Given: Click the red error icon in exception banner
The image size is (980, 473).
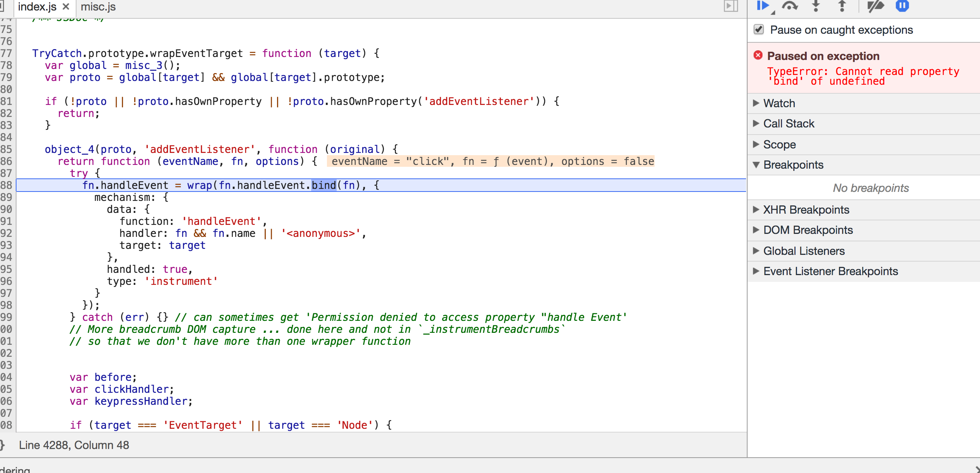Looking at the screenshot, I should point(758,55).
